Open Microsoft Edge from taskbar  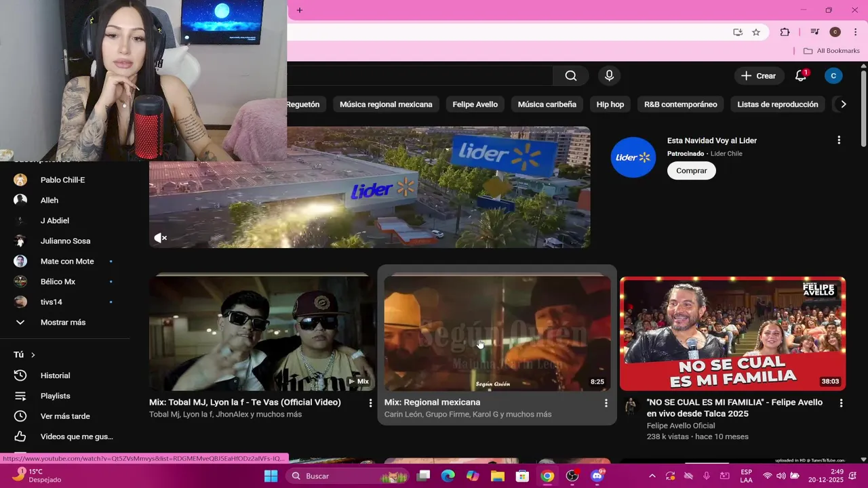[448, 476]
